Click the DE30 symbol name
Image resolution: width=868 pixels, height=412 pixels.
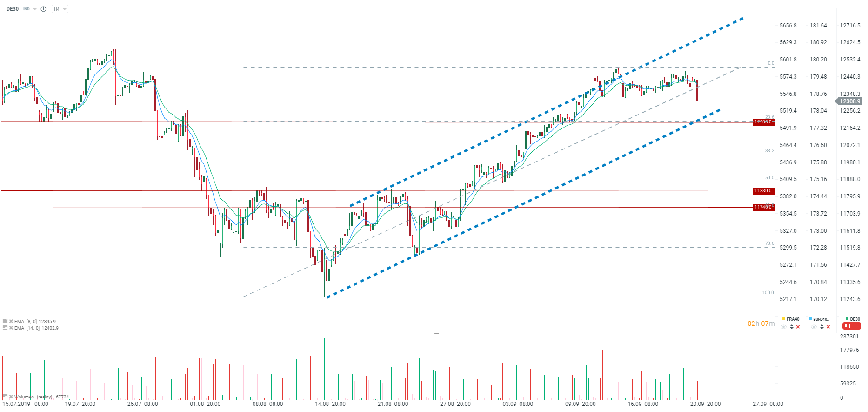(x=13, y=9)
